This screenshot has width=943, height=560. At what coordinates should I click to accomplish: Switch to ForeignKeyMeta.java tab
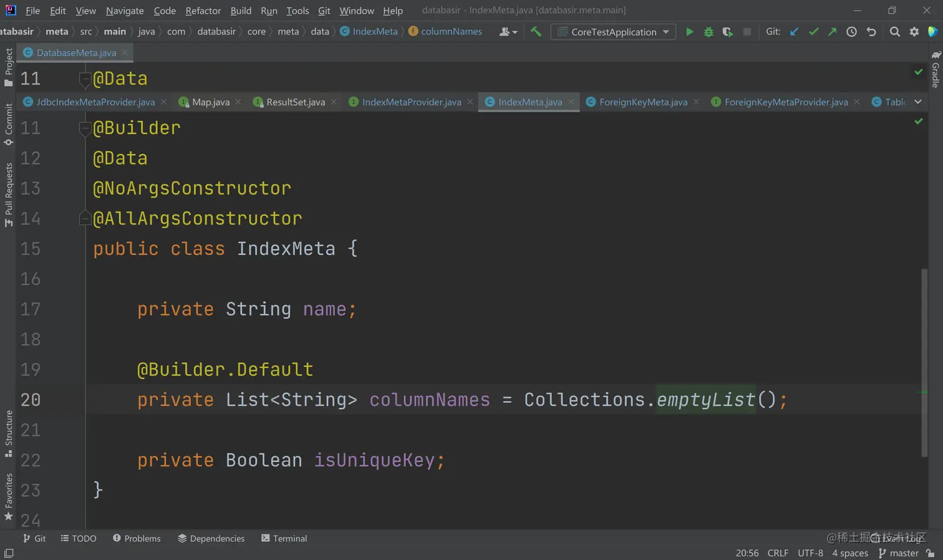(x=642, y=102)
